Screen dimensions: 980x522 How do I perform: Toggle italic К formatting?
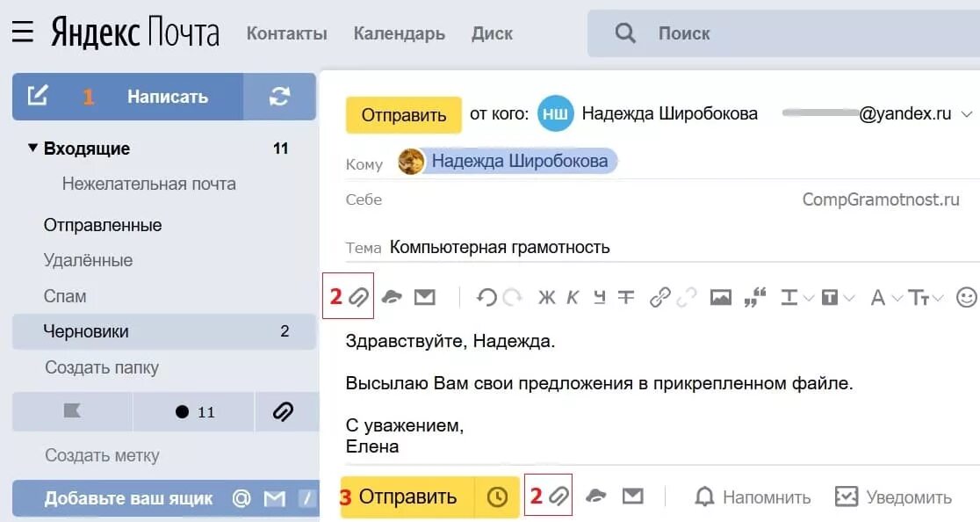(x=573, y=298)
